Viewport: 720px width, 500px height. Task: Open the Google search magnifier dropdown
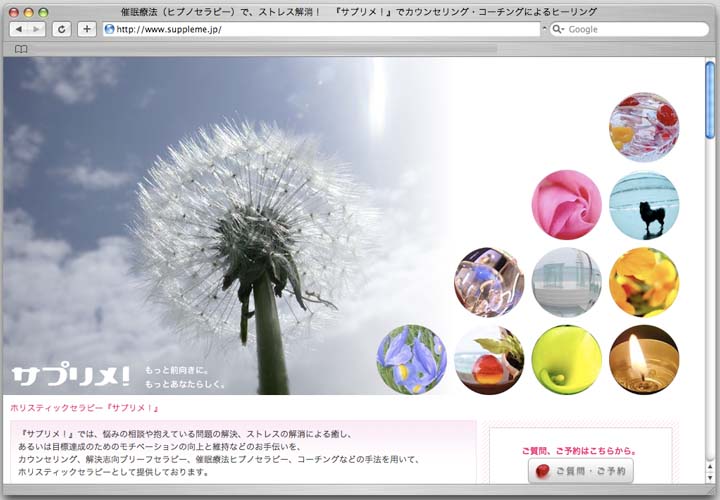pos(558,29)
